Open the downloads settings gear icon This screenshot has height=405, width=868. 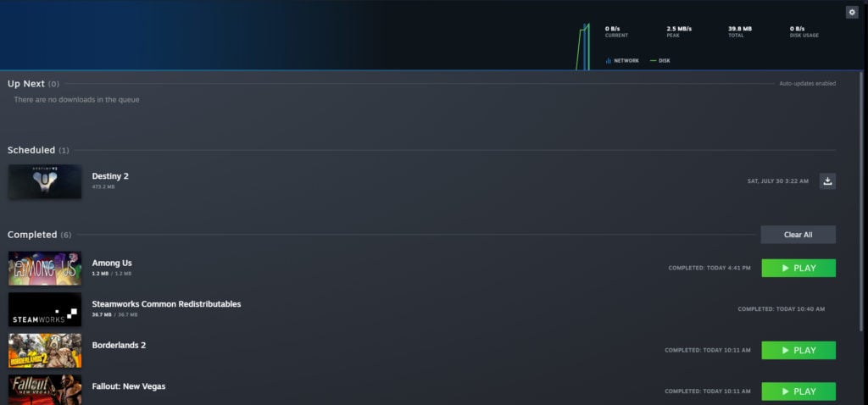point(852,12)
